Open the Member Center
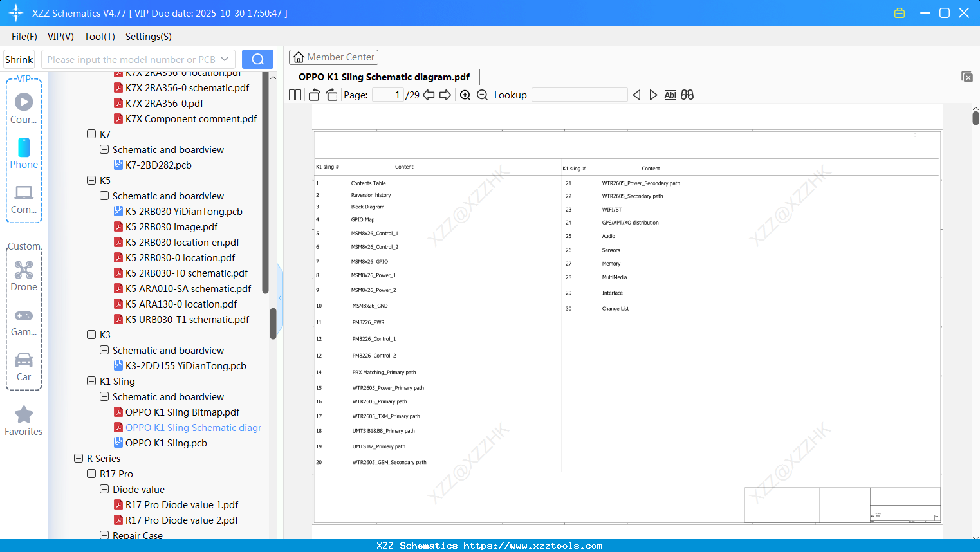Viewport: 980px width, 552px height. 333,57
